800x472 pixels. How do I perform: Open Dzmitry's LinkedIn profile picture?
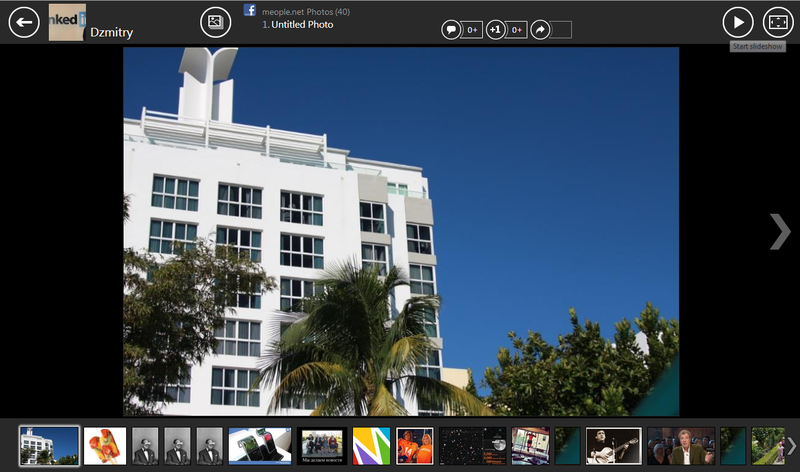click(67, 22)
